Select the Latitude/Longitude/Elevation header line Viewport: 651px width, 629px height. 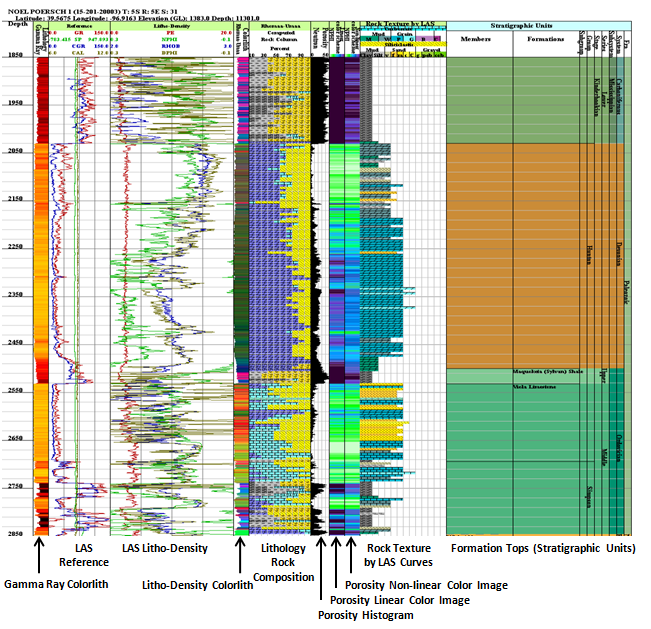(137, 18)
